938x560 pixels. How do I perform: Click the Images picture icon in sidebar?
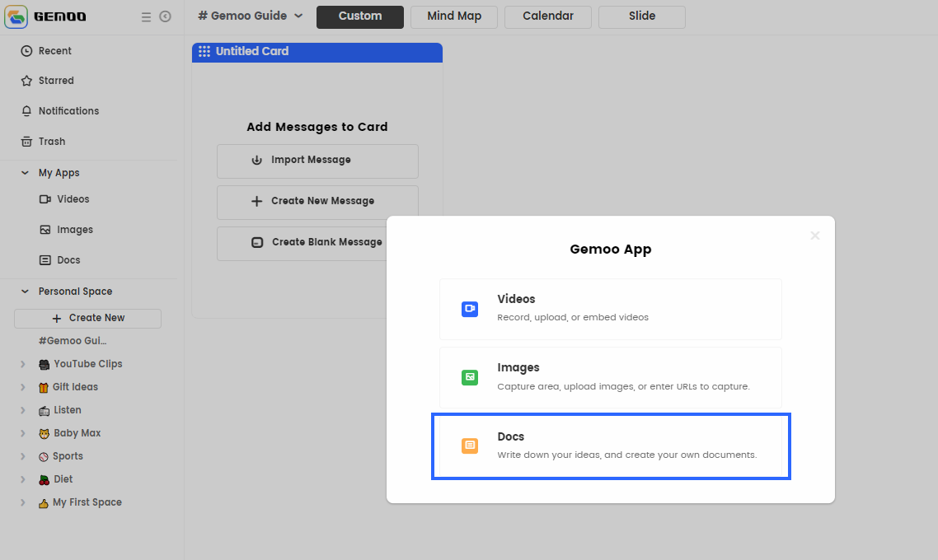pyautogui.click(x=45, y=230)
